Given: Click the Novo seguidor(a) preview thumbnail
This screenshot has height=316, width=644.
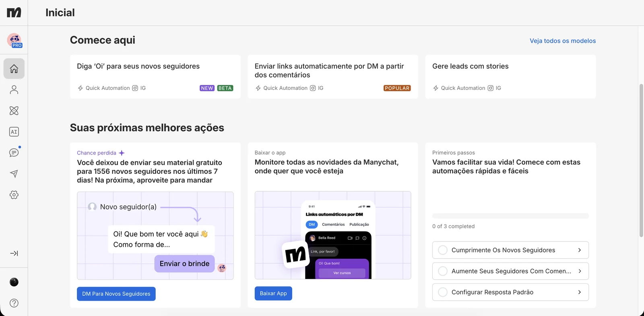Looking at the screenshot, I should [x=155, y=235].
